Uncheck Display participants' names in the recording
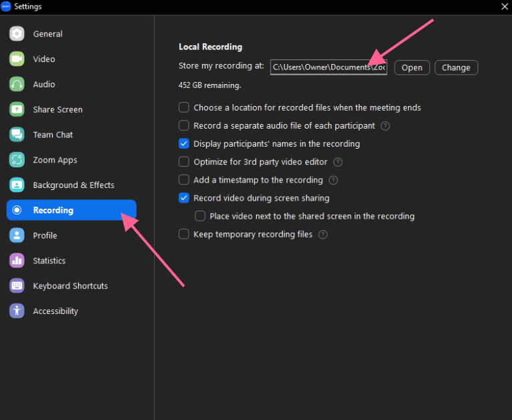Image resolution: width=512 pixels, height=420 pixels. (x=184, y=144)
